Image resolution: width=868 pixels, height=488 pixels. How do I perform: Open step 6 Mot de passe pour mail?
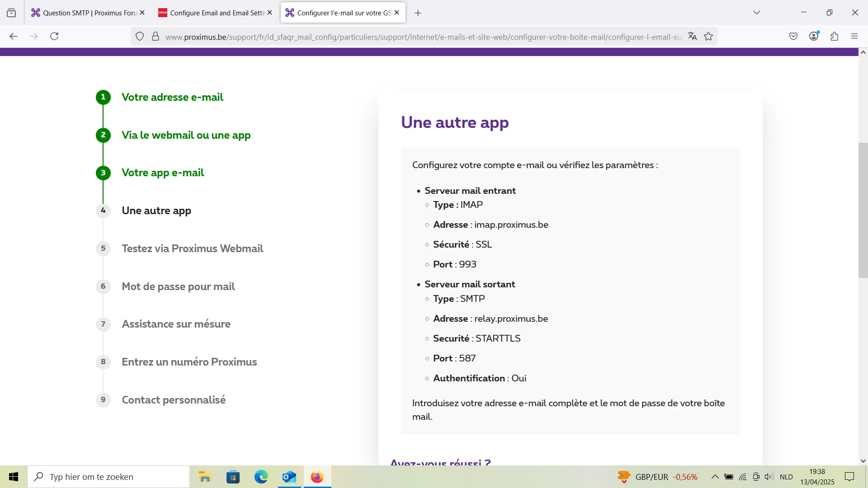coord(178,286)
